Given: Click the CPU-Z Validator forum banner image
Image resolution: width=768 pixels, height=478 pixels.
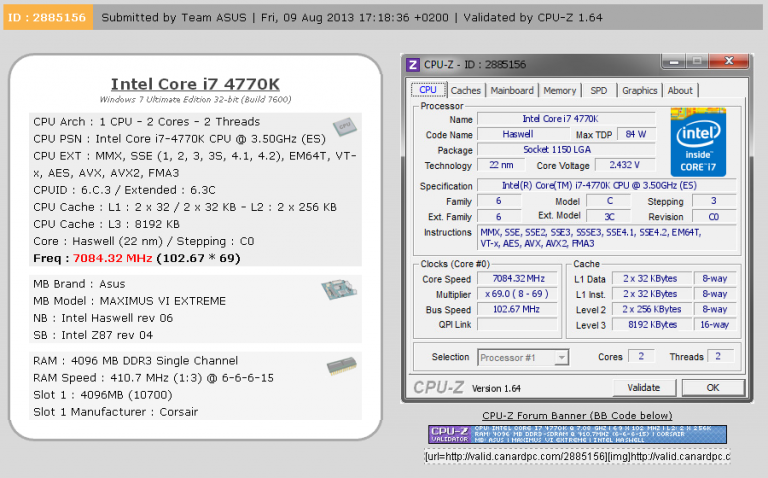Looking at the screenshot, I should pos(577,434).
